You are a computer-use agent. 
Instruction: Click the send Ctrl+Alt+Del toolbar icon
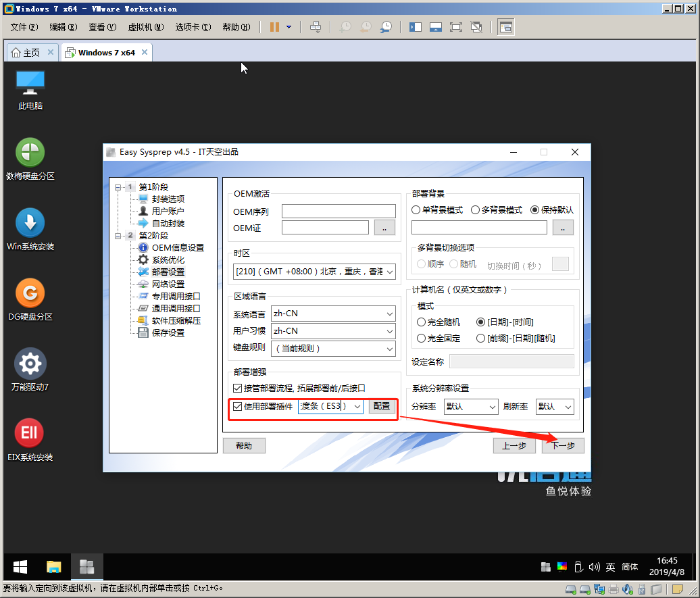[316, 27]
